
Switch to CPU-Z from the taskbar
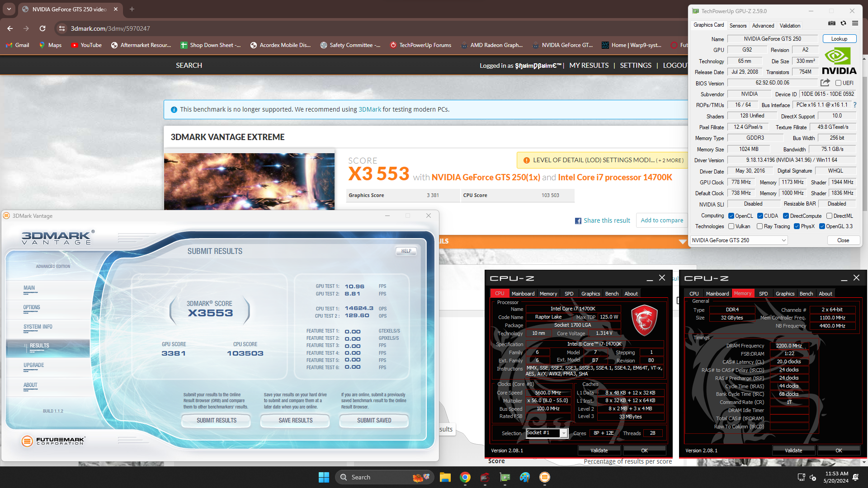pos(485,477)
